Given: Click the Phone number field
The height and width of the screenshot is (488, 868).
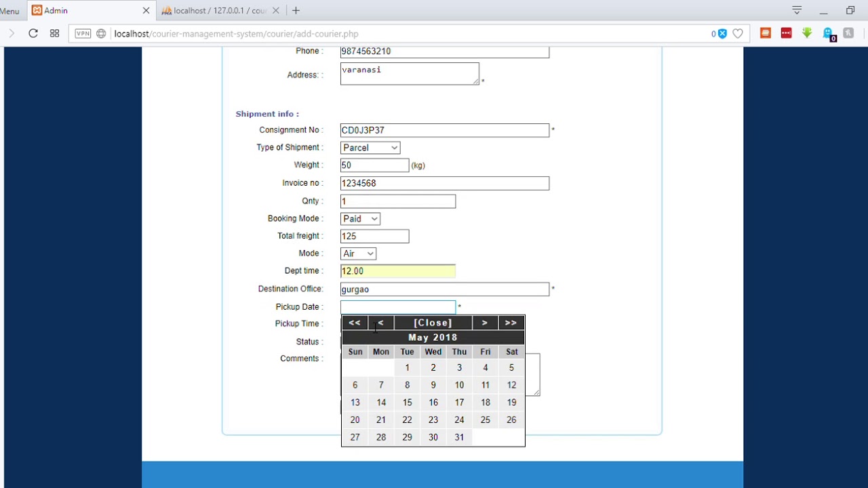Looking at the screenshot, I should pos(445,52).
